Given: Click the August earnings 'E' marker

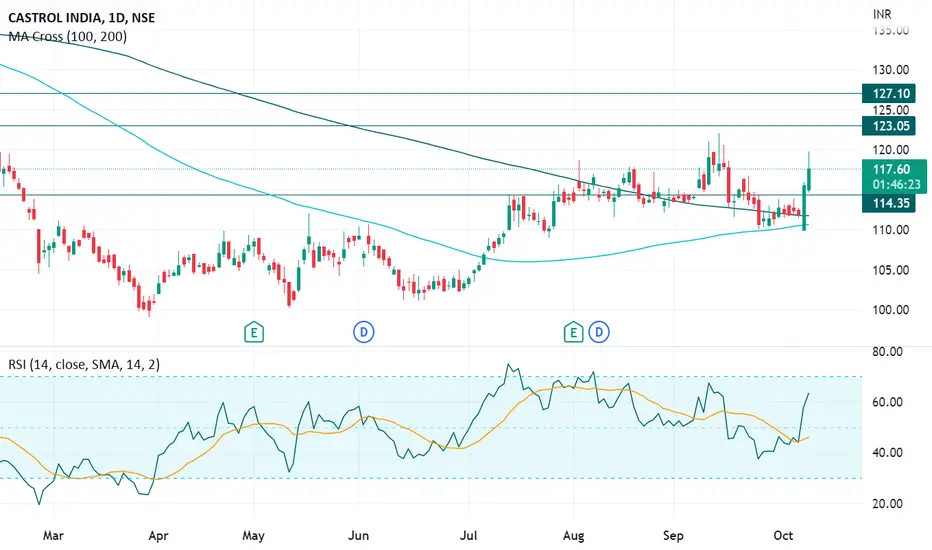Looking at the screenshot, I should (574, 332).
